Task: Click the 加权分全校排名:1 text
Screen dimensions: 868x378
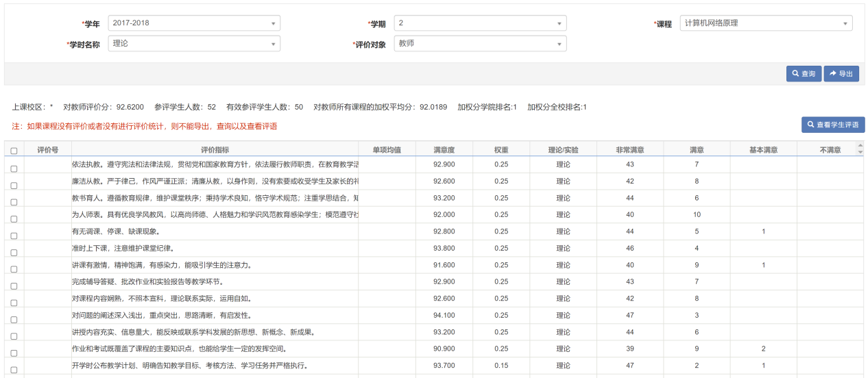Action: 557,108
